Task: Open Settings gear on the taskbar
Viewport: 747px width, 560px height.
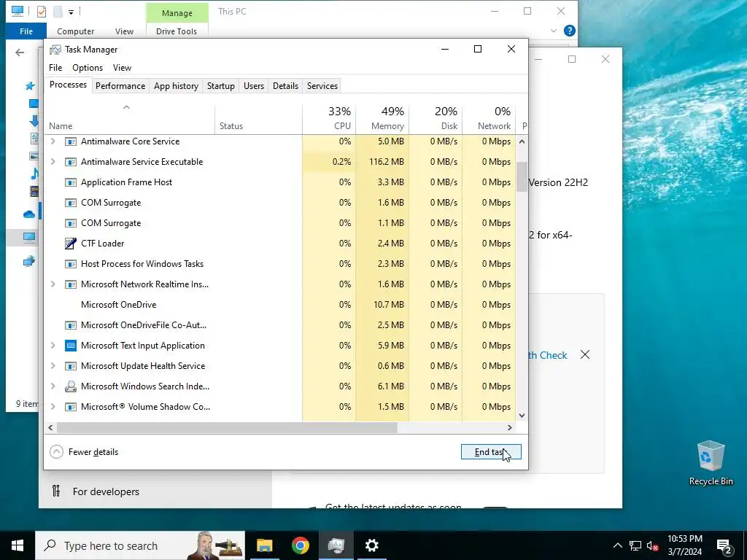Action: 371,545
